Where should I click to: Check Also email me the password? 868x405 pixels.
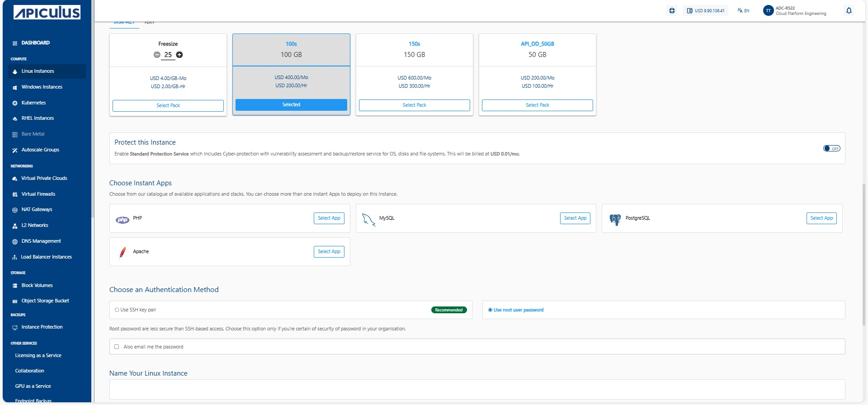(x=117, y=347)
